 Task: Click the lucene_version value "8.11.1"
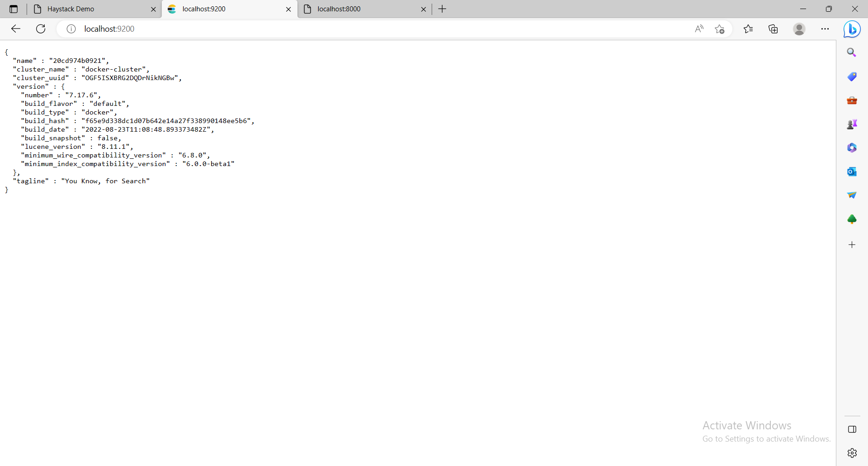click(113, 147)
